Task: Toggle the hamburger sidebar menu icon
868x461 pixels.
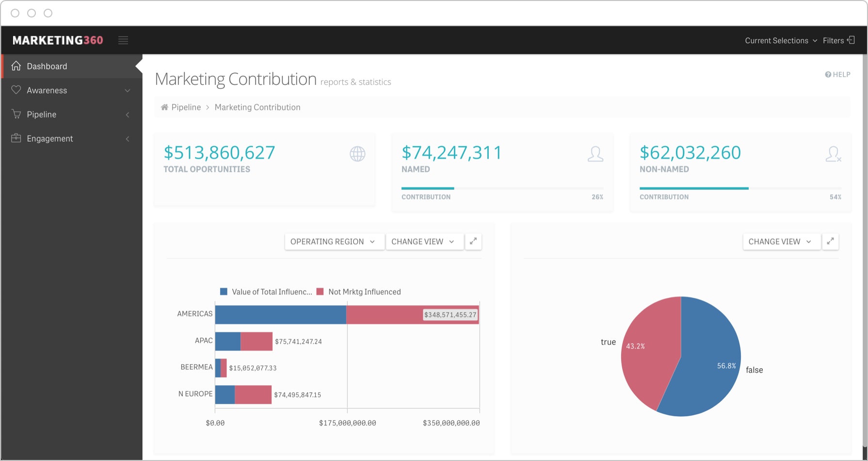Action: (x=123, y=40)
